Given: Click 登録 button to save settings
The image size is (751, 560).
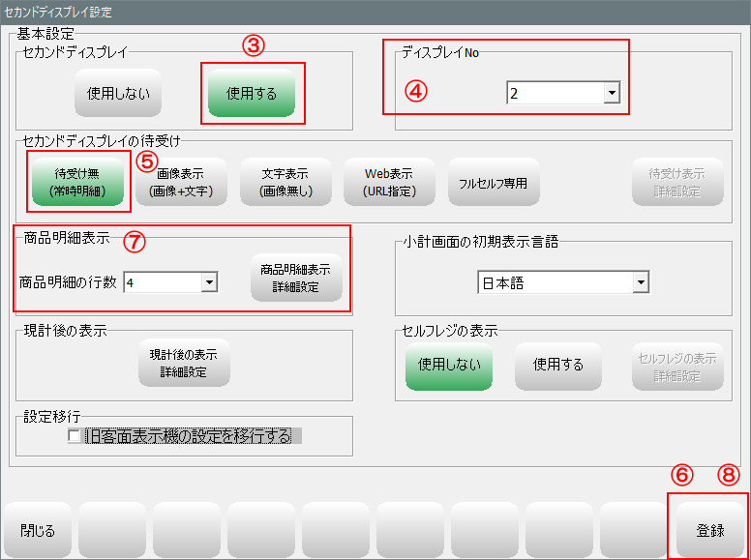Looking at the screenshot, I should coord(709,530).
